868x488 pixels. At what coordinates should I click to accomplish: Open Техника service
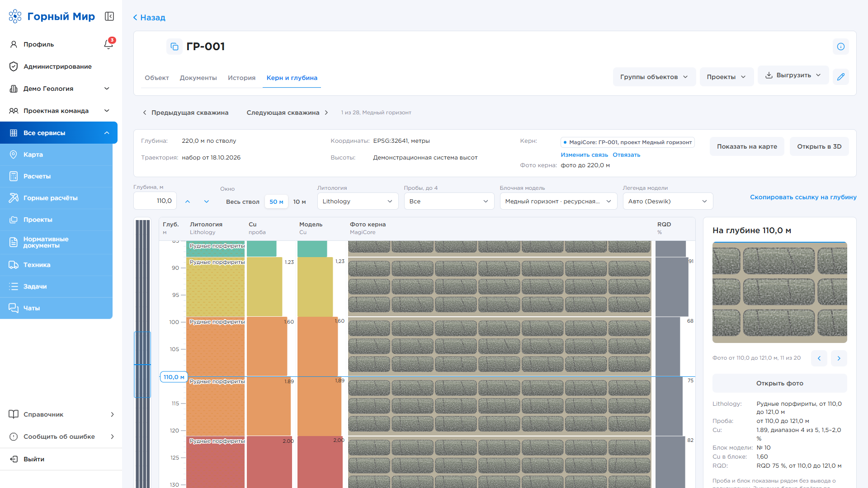[56, 265]
